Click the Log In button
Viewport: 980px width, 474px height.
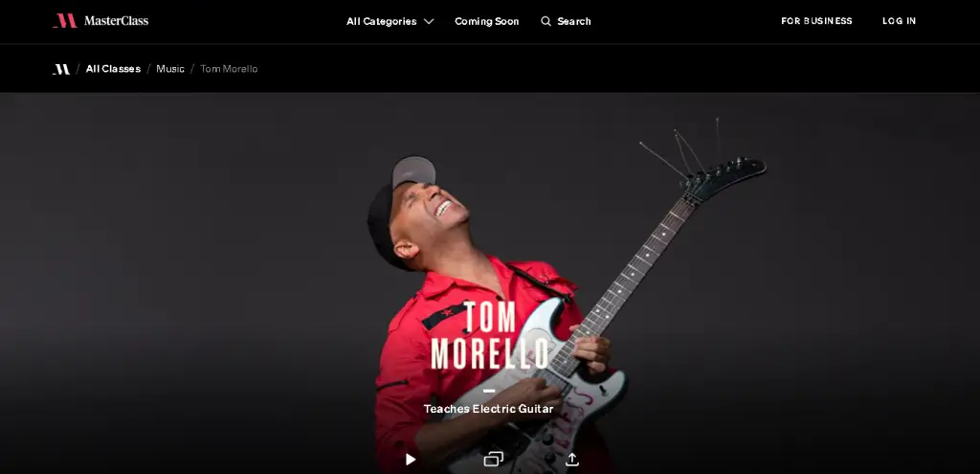click(x=900, y=21)
